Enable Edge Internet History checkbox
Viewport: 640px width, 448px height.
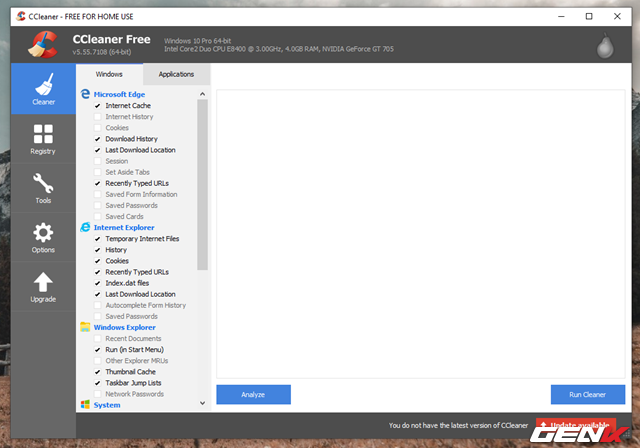pos(98,117)
